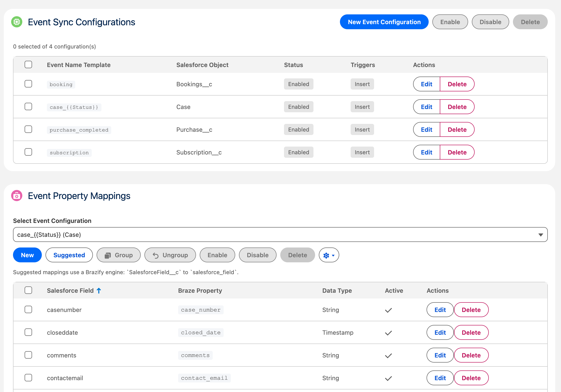Click the Ungroup undo-arrow icon
Screen dimensions: 561x392
tap(156, 255)
